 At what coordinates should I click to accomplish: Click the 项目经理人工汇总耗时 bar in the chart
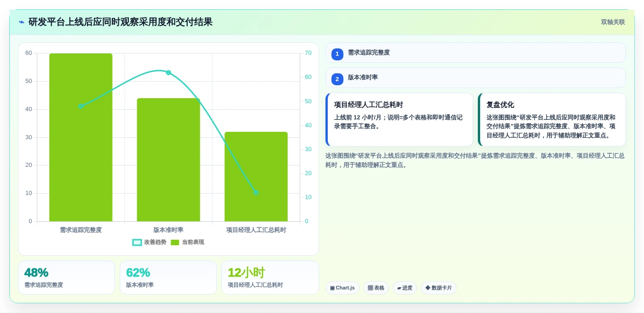256,177
